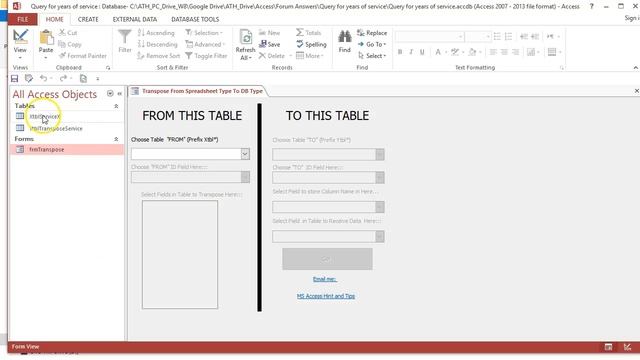
Task: Toggle numbered list formatting
Action: click(x=509, y=37)
